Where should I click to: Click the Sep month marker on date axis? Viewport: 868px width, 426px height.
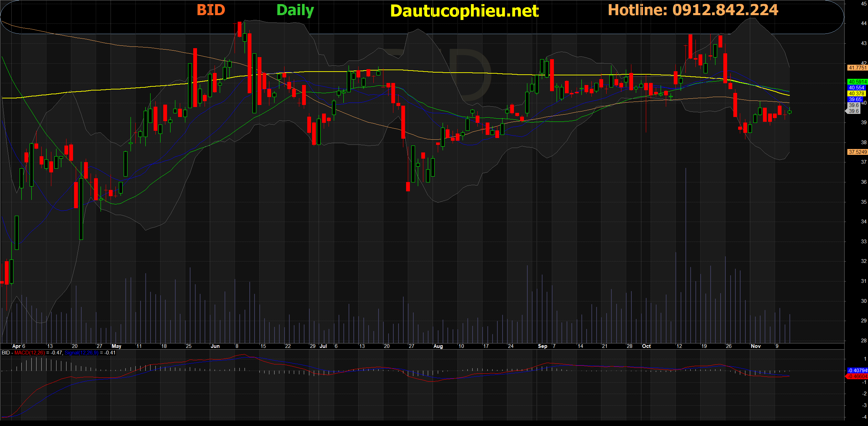tap(542, 346)
